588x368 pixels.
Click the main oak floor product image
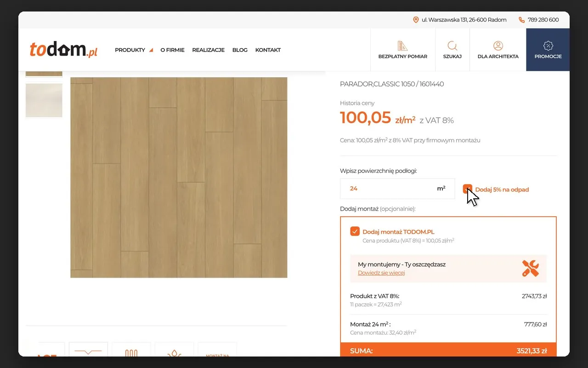(179, 178)
